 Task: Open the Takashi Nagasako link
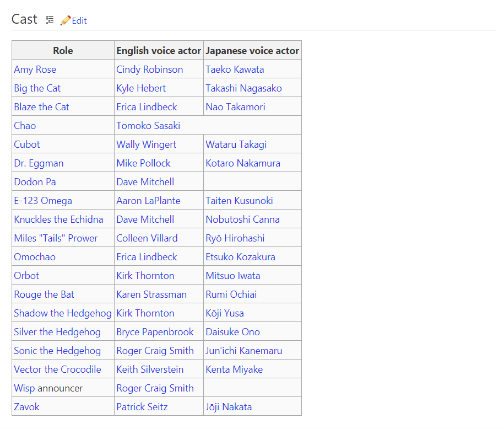[x=243, y=88]
